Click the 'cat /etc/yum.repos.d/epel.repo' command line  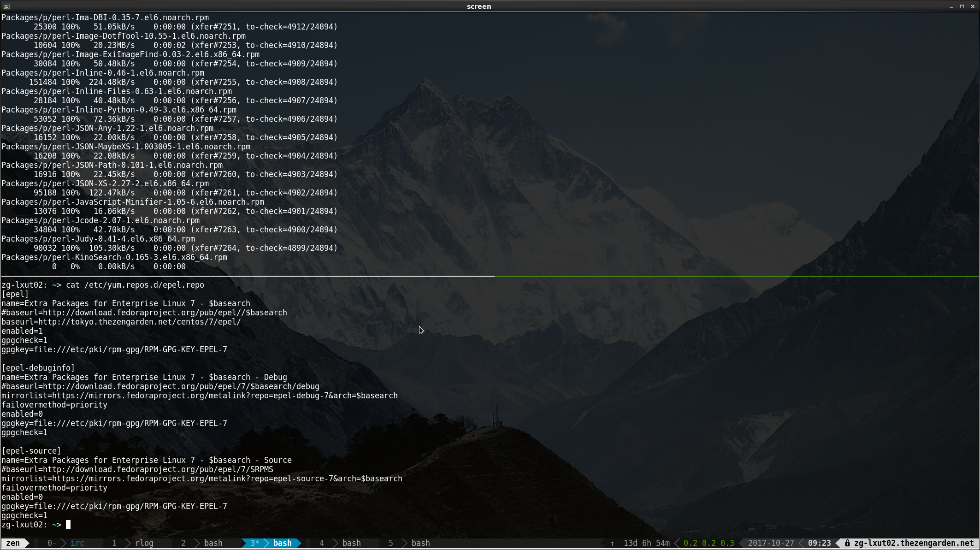135,285
